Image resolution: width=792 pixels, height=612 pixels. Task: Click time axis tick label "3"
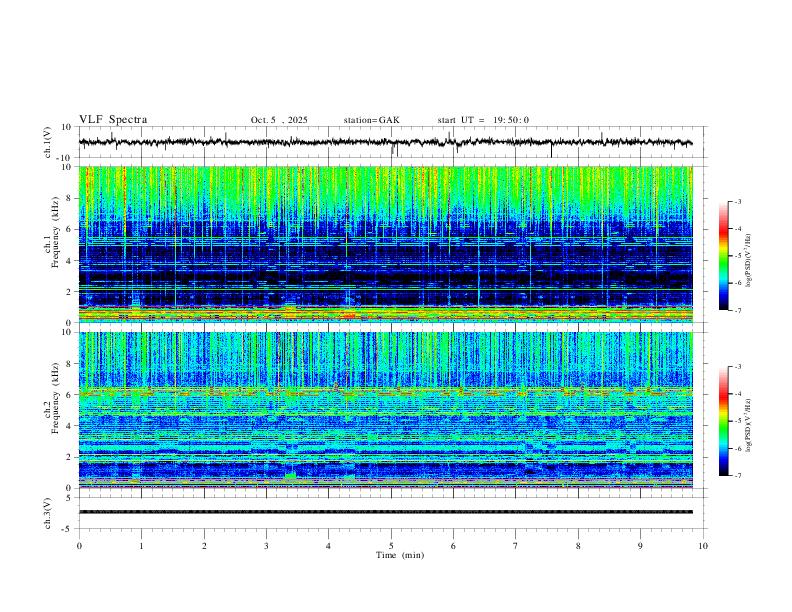click(266, 546)
